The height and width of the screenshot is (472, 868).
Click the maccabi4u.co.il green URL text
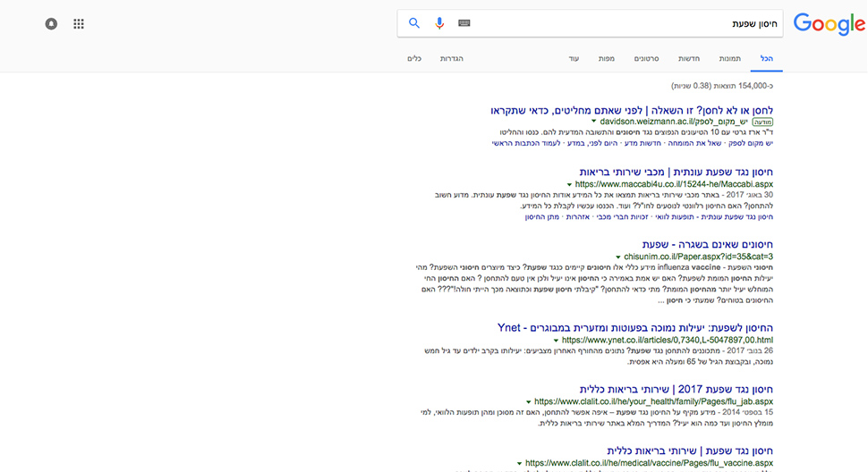(674, 184)
